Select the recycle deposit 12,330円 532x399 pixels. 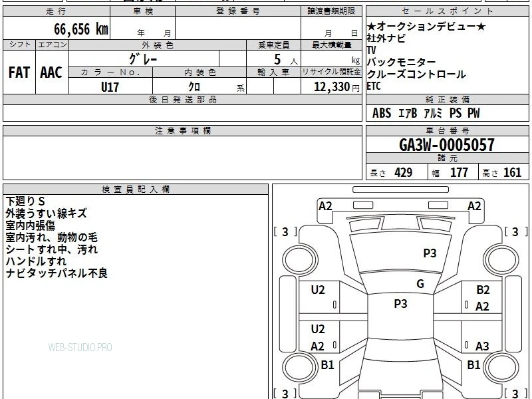(x=336, y=87)
